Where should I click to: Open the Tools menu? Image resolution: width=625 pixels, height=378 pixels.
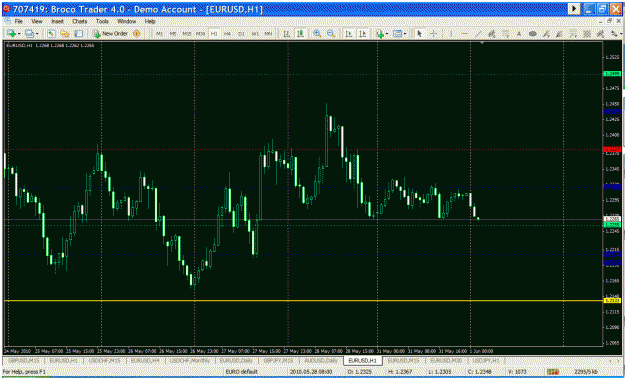[x=102, y=21]
